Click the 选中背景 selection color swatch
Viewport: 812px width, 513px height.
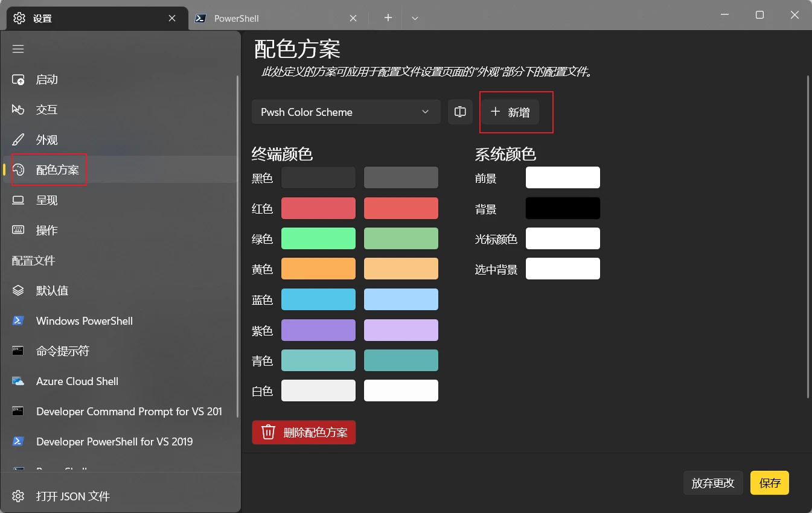click(563, 269)
